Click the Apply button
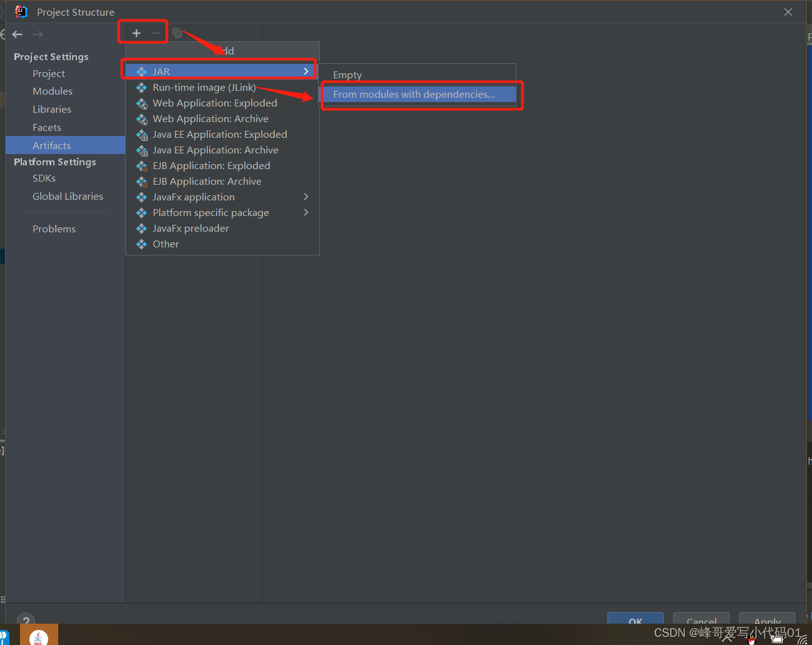Viewport: 812px width, 645px height. [x=767, y=618]
